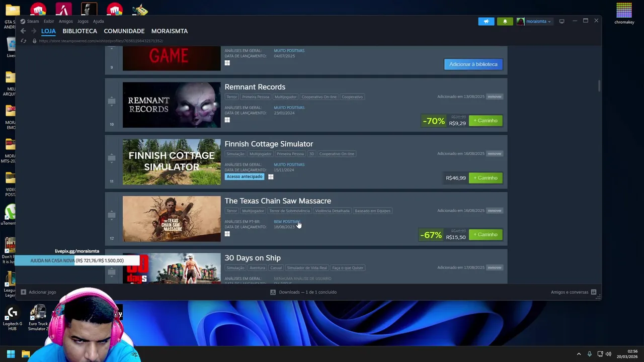Click the Downloads icon in footer
Screen dimensions: 644x362
(x=273, y=292)
